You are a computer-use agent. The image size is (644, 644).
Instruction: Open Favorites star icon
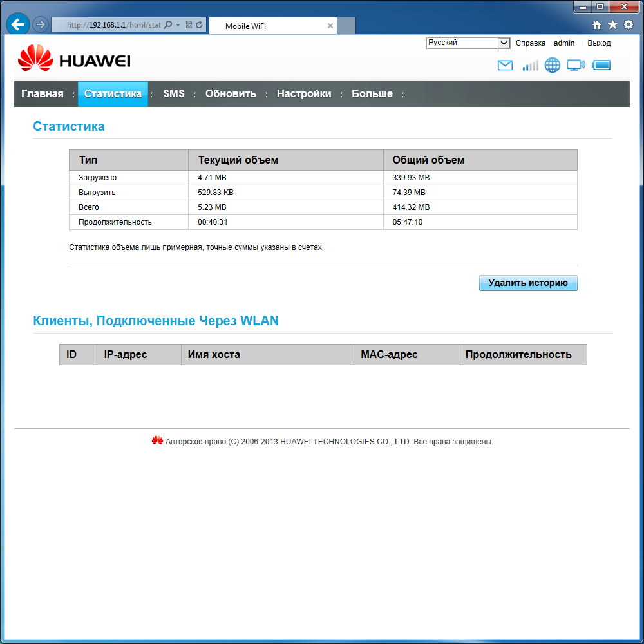pyautogui.click(x=612, y=25)
